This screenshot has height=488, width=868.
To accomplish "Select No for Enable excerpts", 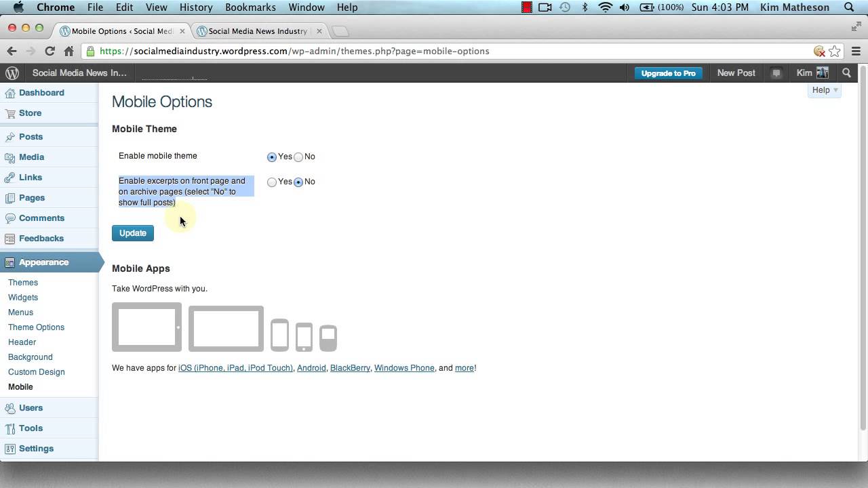I will click(x=298, y=182).
